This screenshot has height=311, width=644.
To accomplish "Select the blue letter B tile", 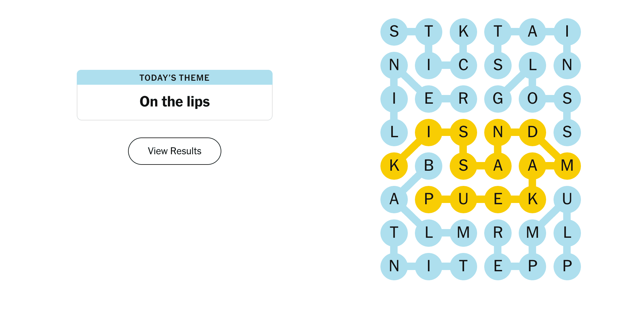I will (x=429, y=166).
